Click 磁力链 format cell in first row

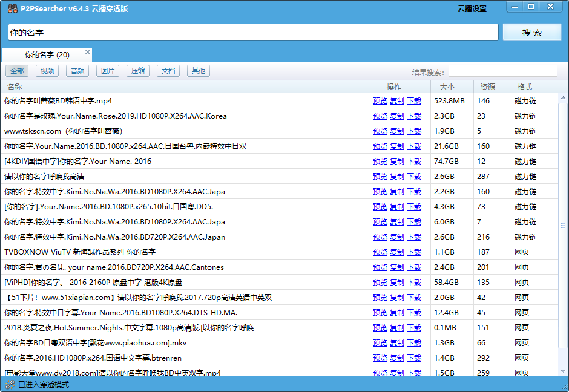pyautogui.click(x=525, y=101)
